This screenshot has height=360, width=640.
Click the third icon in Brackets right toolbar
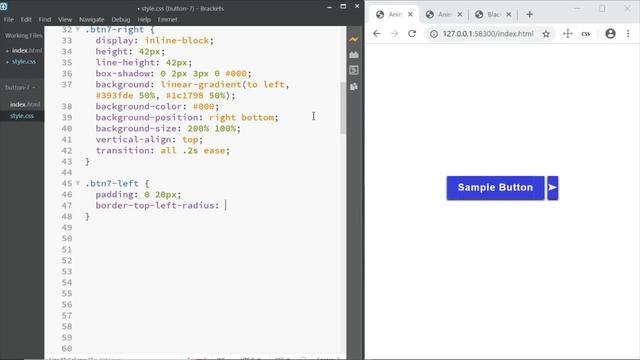pos(354,70)
